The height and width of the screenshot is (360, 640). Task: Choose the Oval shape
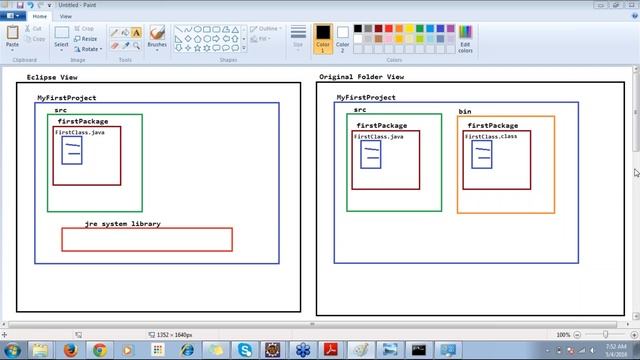[197, 30]
